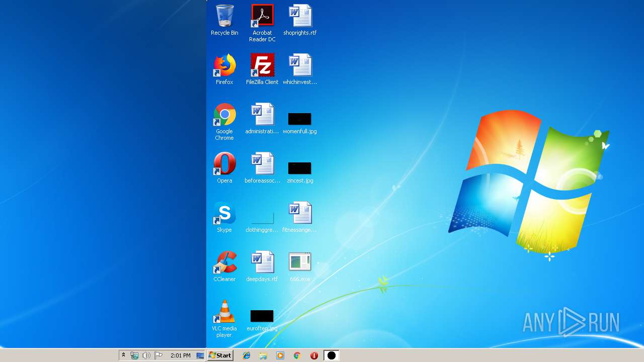Image resolution: width=644 pixels, height=362 pixels.
Task: Select the clothinggre... file icon
Action: coord(262,221)
